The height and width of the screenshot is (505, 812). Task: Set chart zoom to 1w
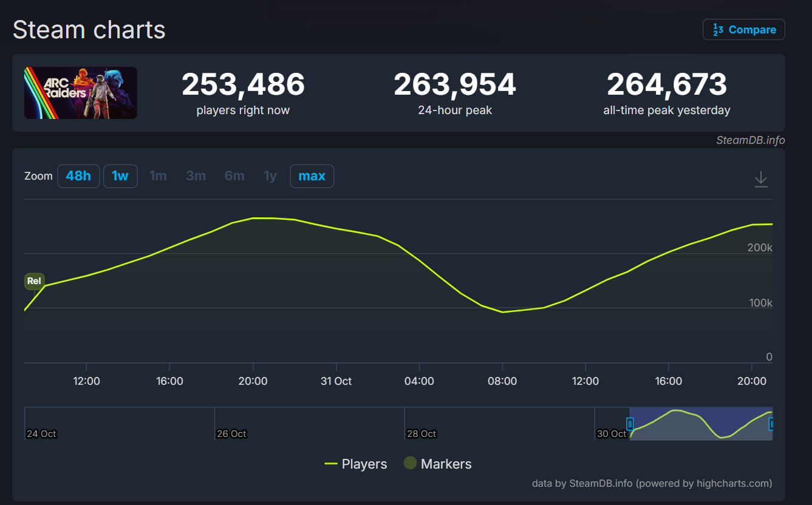point(120,176)
